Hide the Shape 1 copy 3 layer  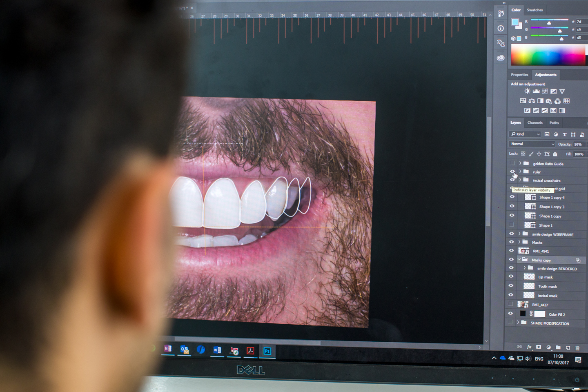click(x=512, y=206)
